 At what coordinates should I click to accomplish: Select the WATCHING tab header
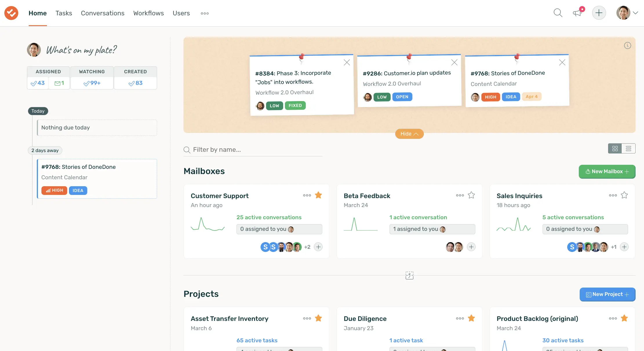click(x=92, y=72)
